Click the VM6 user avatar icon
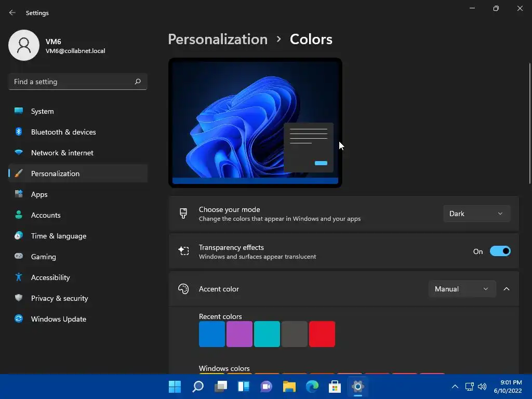 (24, 45)
